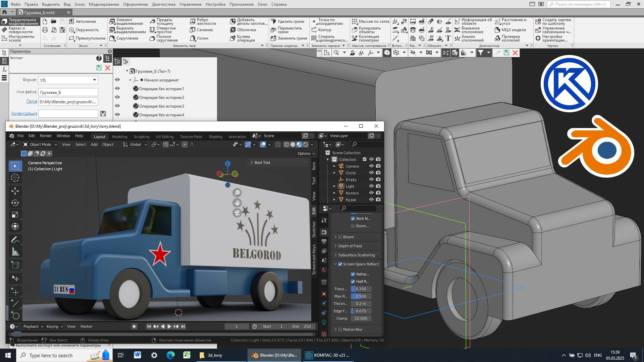
Task: Open the Options button in Blender viewport
Action: click(305, 154)
